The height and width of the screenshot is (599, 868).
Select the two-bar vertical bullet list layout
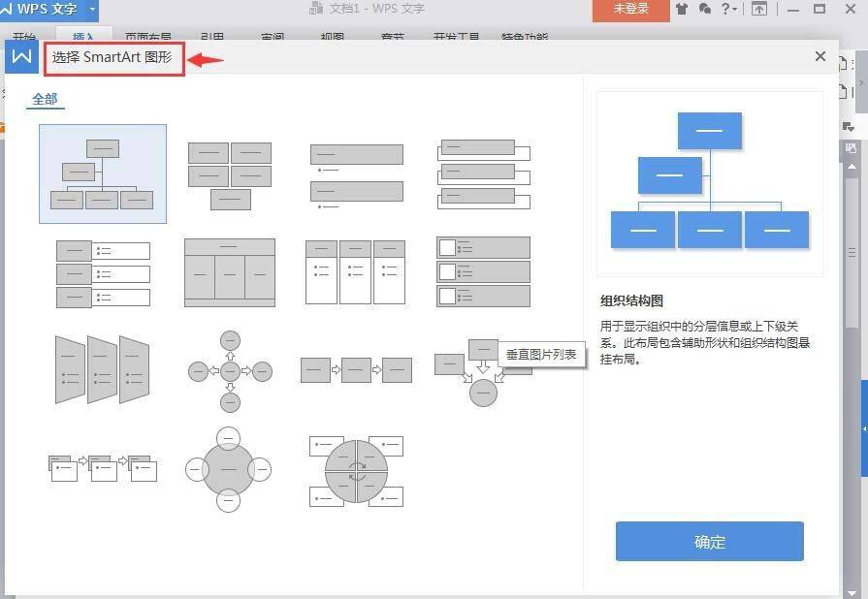[x=357, y=176]
